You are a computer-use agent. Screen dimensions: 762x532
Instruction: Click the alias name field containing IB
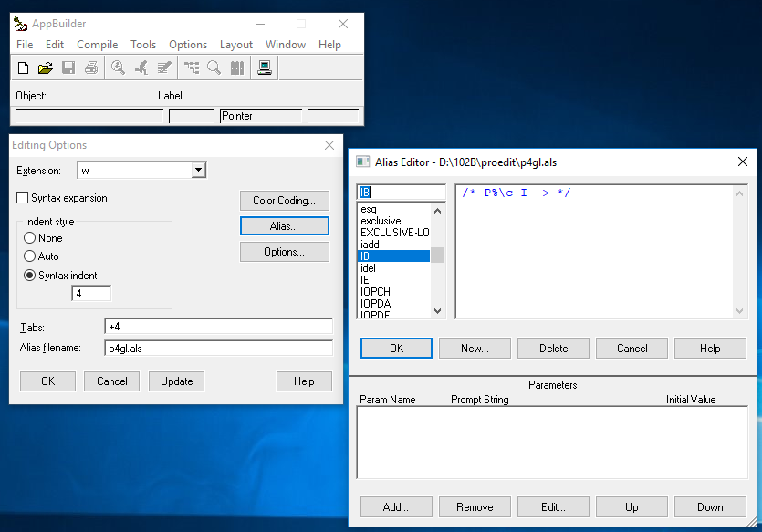tap(402, 192)
